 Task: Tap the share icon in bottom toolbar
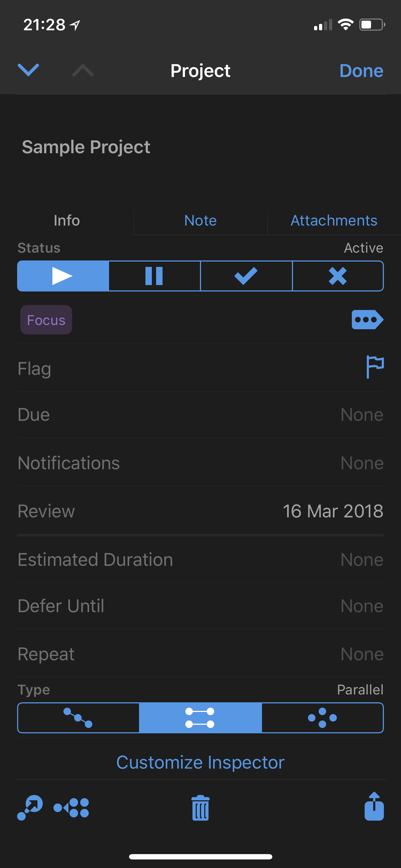pos(374,806)
